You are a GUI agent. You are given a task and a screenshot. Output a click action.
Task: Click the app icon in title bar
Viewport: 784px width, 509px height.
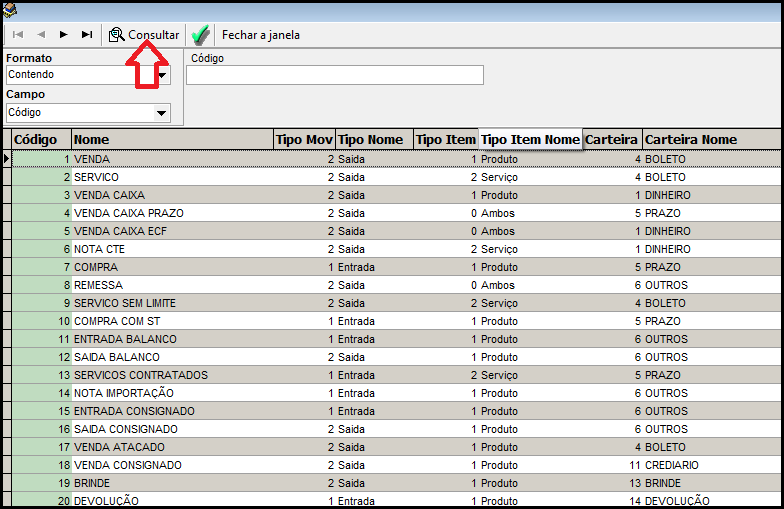pyautogui.click(x=10, y=10)
